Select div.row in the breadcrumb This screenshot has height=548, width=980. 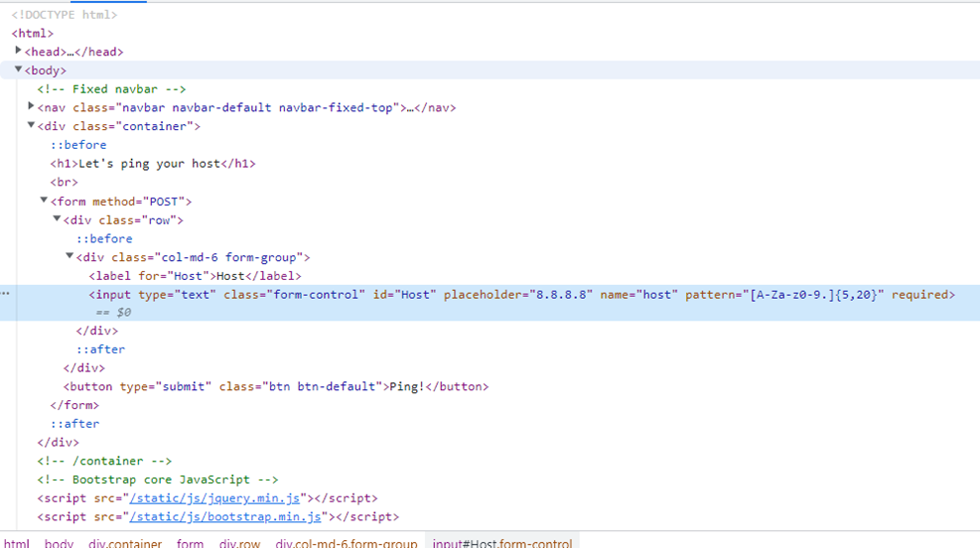click(239, 543)
